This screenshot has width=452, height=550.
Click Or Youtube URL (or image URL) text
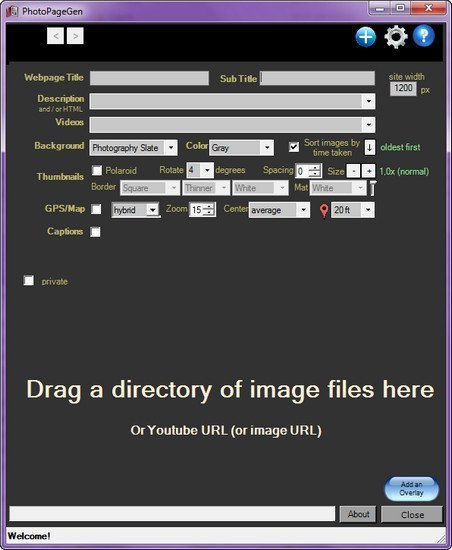click(x=226, y=430)
